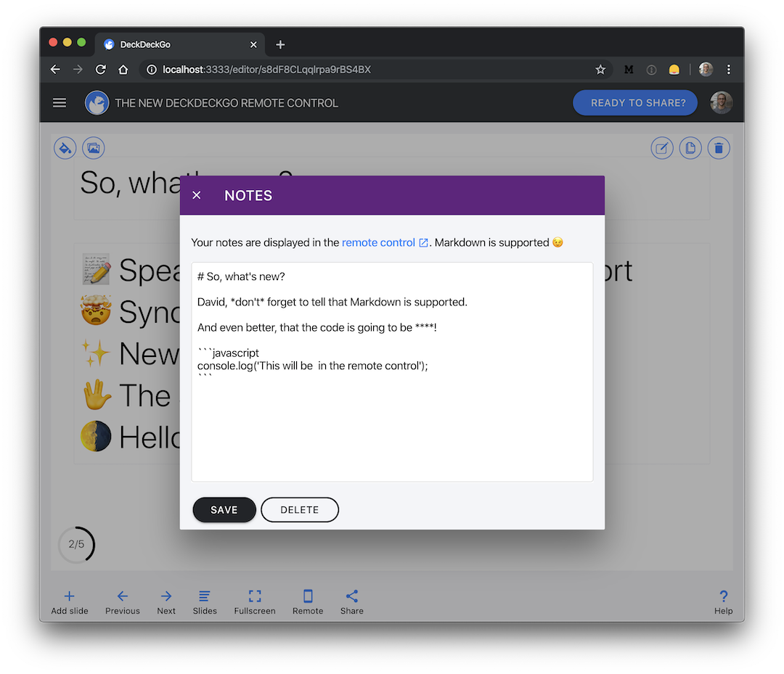Screen dimensions: 784x674
Task: Delete the slide with the trash icon
Action: pyautogui.click(x=718, y=147)
